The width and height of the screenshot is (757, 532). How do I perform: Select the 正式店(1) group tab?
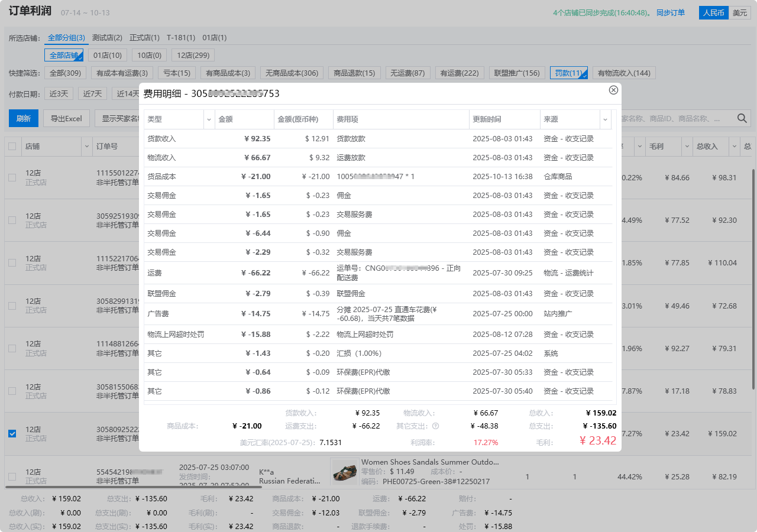pyautogui.click(x=144, y=38)
